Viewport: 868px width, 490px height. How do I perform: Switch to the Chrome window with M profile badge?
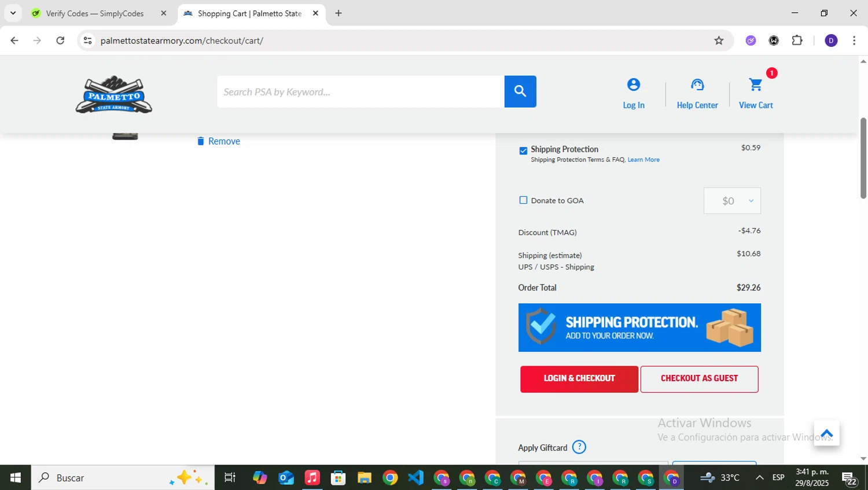click(518, 478)
